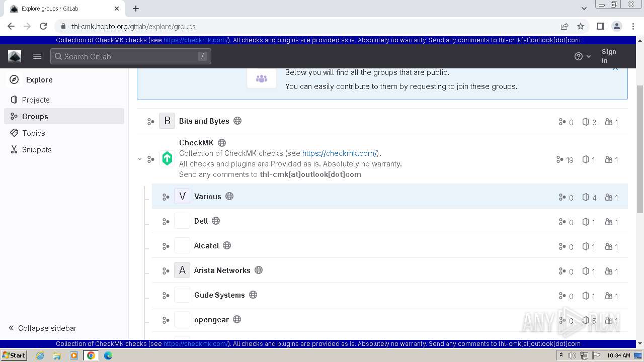This screenshot has width=644, height=362.
Task: Open the Alcatel subgroup
Action: tap(207, 245)
